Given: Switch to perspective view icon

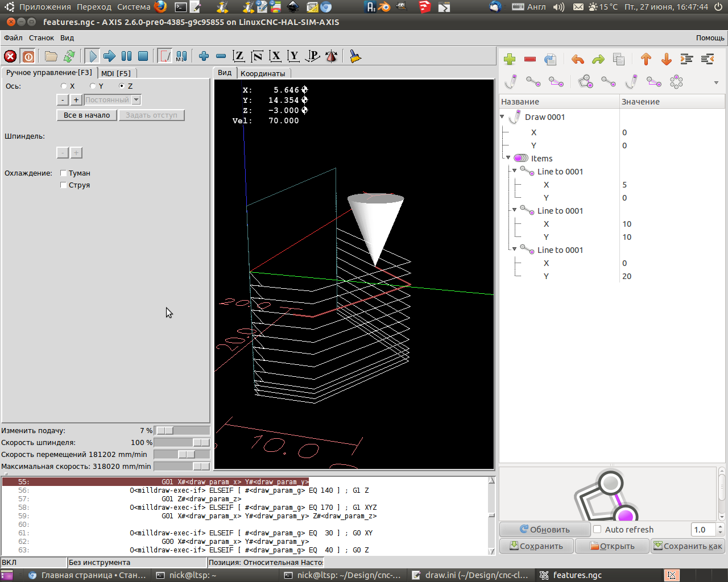Looking at the screenshot, I should (312, 56).
